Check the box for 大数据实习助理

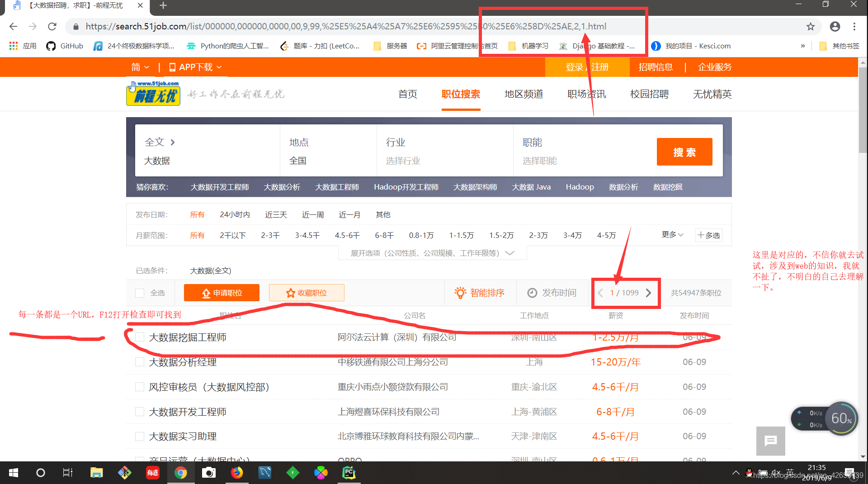click(x=140, y=436)
